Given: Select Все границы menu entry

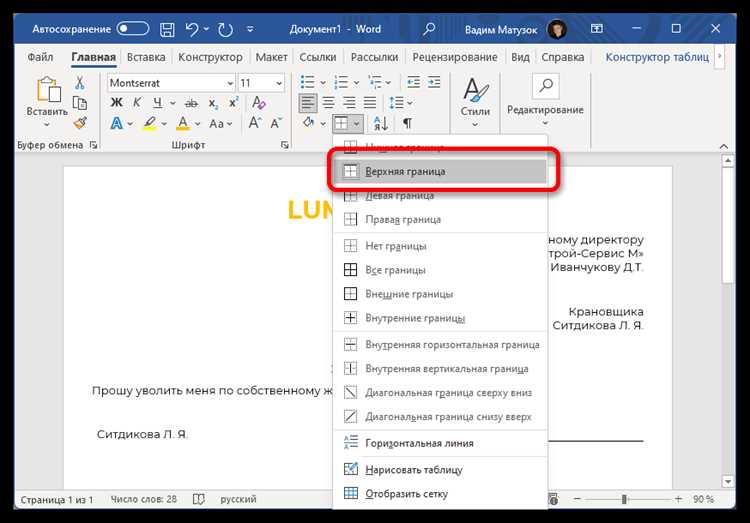Looking at the screenshot, I should (440, 270).
